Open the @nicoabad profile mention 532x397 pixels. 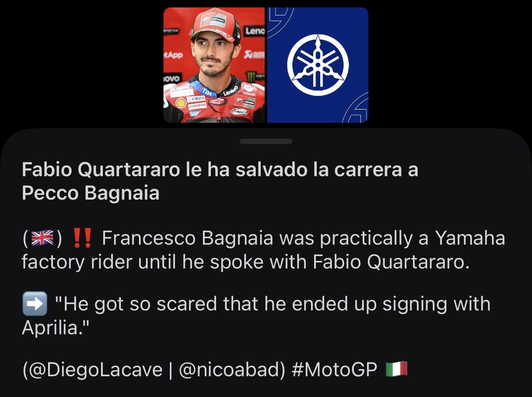coord(230,370)
